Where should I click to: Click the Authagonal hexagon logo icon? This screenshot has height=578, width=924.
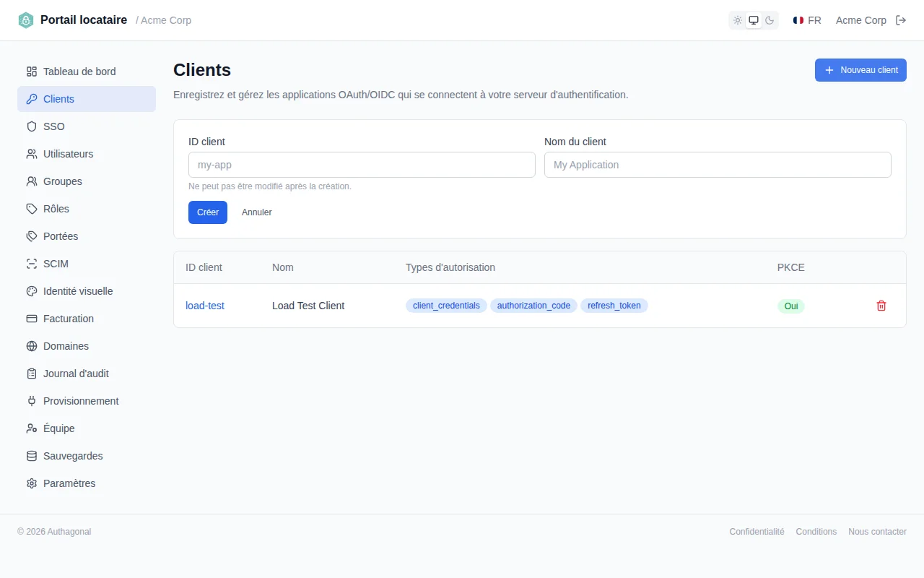(x=26, y=20)
